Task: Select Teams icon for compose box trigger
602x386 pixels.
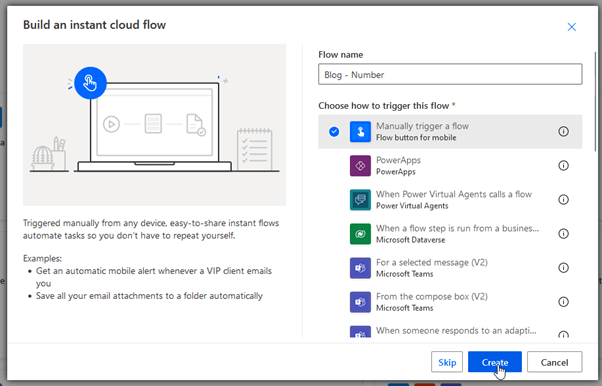Action: point(360,302)
